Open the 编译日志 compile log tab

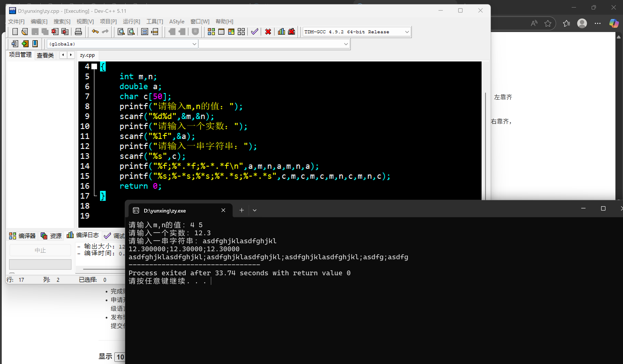coord(83,235)
